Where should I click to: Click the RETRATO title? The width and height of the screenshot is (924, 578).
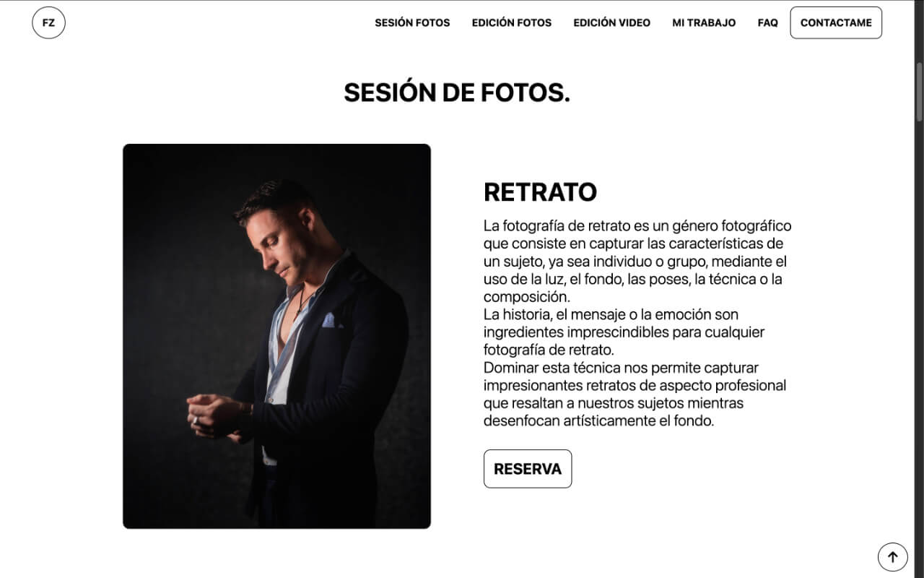coord(540,192)
